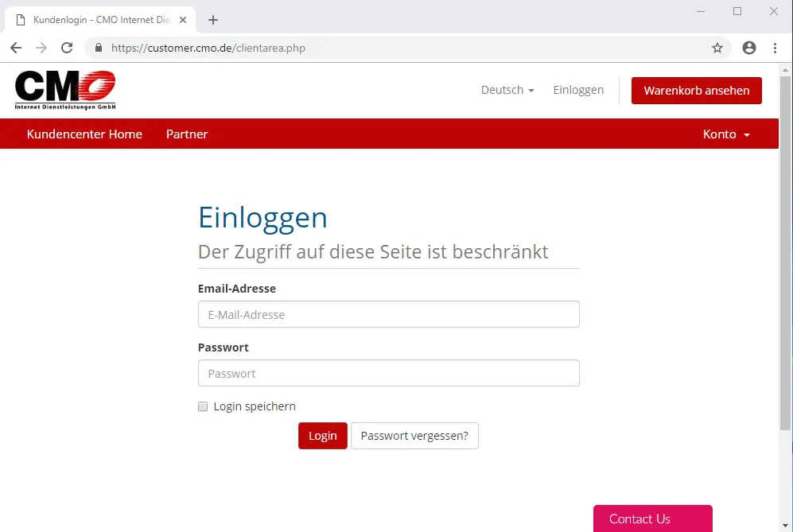This screenshot has width=793, height=532.
Task: Click Passwort vergessen? button
Action: pyautogui.click(x=414, y=436)
